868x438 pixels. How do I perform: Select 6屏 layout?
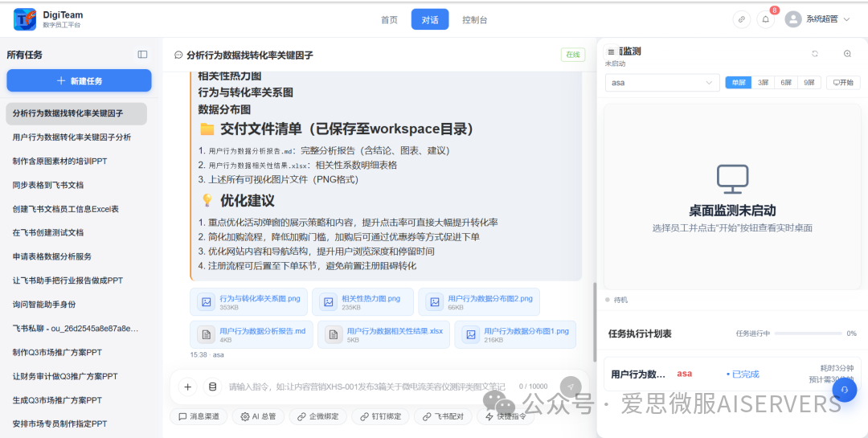[786, 83]
